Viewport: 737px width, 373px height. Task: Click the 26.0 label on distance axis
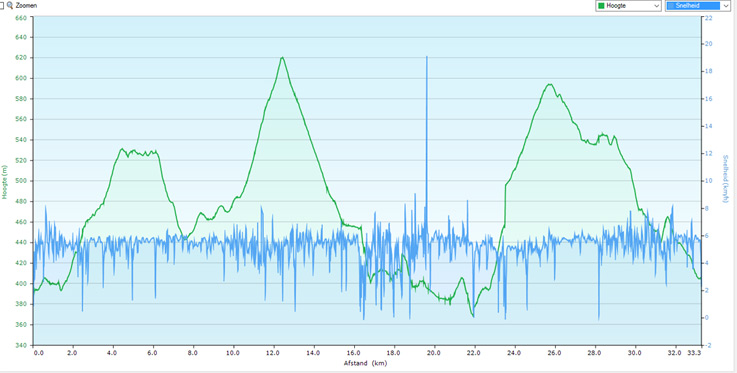pos(555,352)
